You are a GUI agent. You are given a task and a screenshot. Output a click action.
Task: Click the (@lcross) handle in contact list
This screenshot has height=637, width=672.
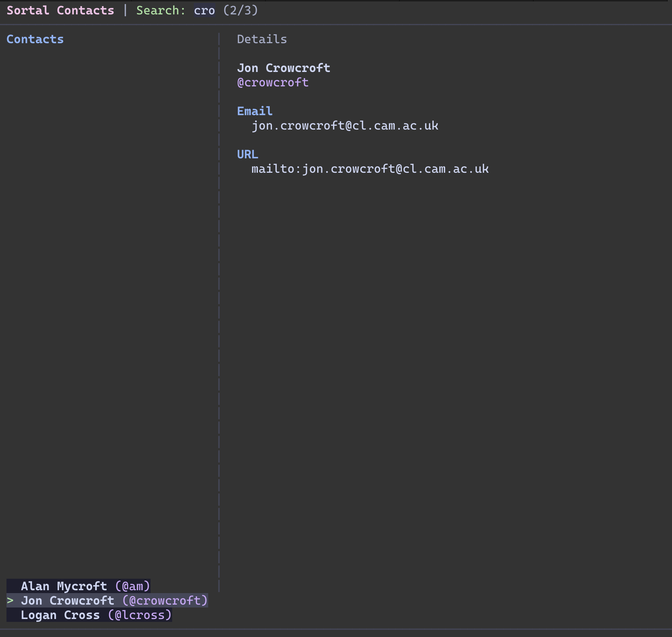click(x=139, y=615)
